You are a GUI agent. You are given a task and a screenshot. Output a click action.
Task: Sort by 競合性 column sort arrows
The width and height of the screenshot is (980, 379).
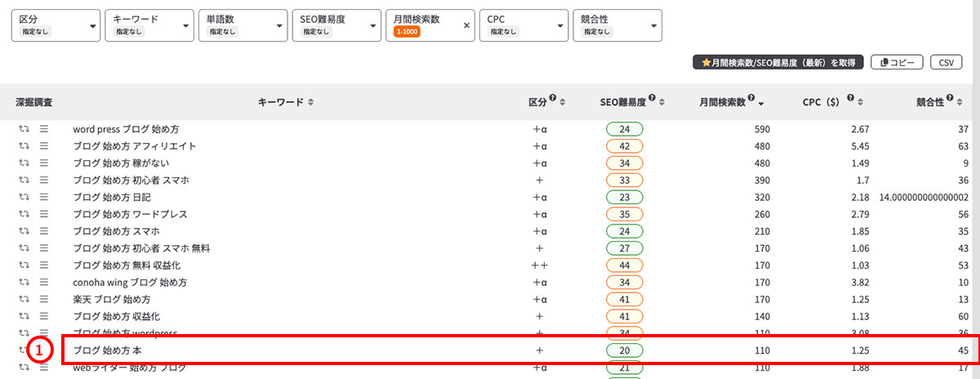[x=961, y=103]
